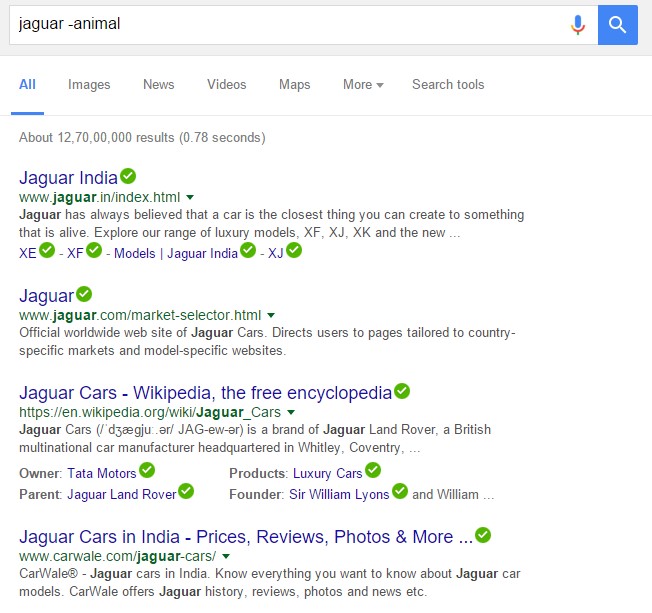Open Jaguar Cars - Wikipedia result

point(205,393)
